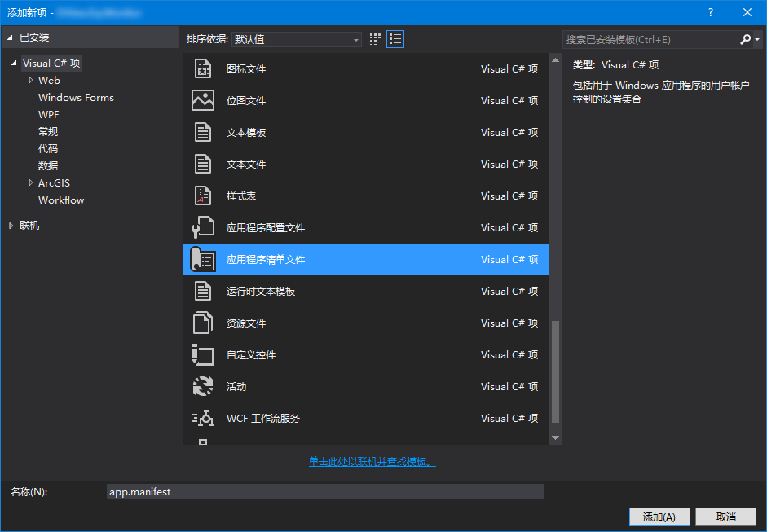Open the dialog help question mark

711,13
